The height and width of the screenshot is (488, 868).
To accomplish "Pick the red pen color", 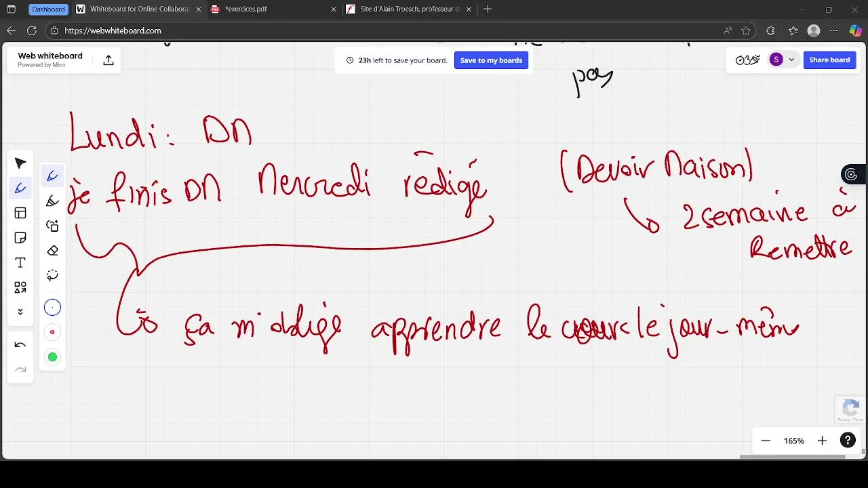I will click(52, 332).
